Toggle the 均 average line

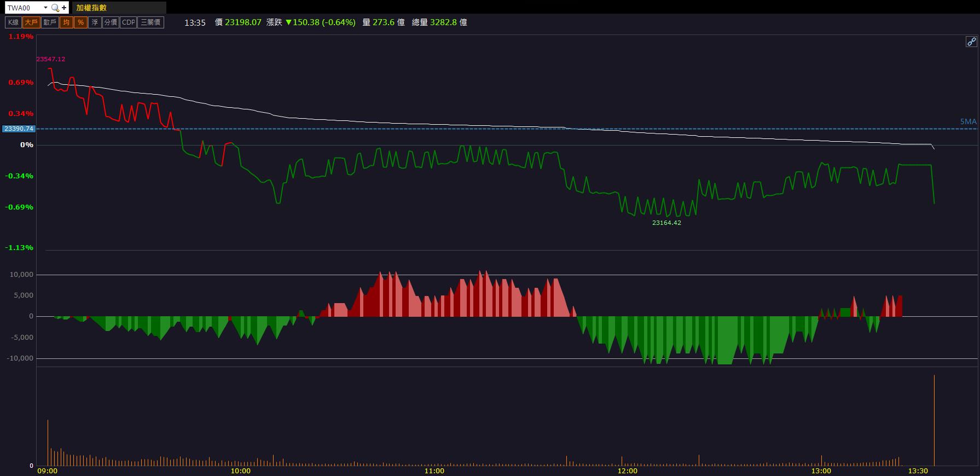click(x=66, y=22)
